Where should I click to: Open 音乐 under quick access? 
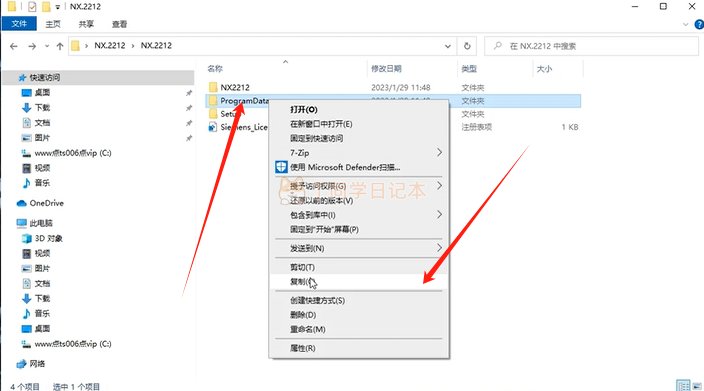click(x=42, y=183)
